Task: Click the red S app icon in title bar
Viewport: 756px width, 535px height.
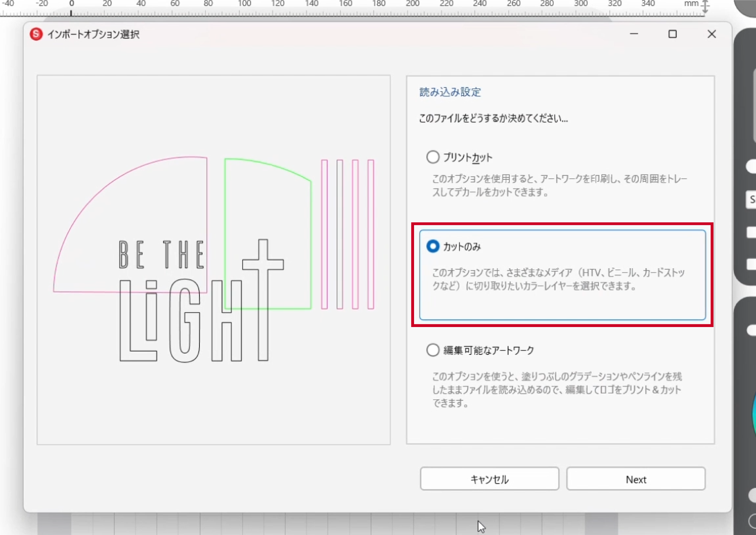Action: tap(36, 34)
